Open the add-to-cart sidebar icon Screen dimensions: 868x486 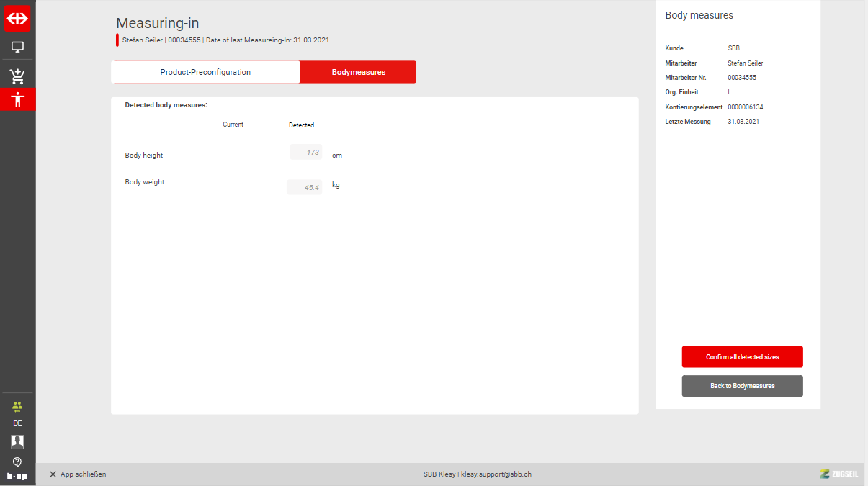(17, 76)
